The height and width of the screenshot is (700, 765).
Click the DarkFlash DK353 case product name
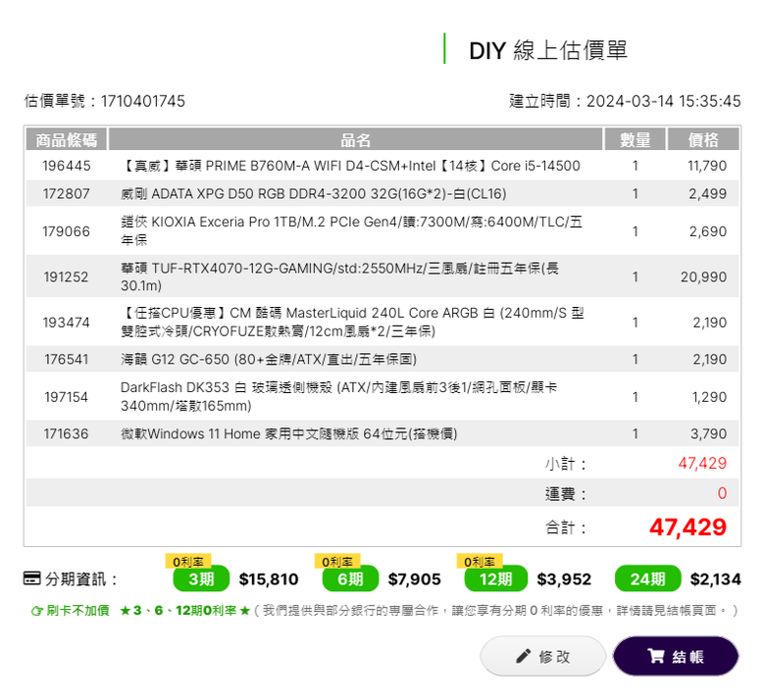tap(339, 397)
